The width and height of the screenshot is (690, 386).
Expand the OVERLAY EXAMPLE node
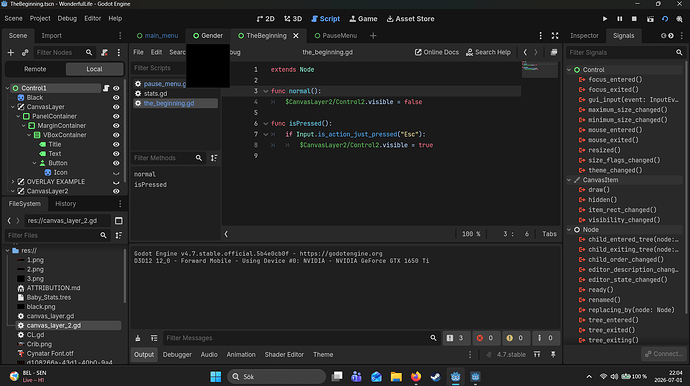click(13, 182)
